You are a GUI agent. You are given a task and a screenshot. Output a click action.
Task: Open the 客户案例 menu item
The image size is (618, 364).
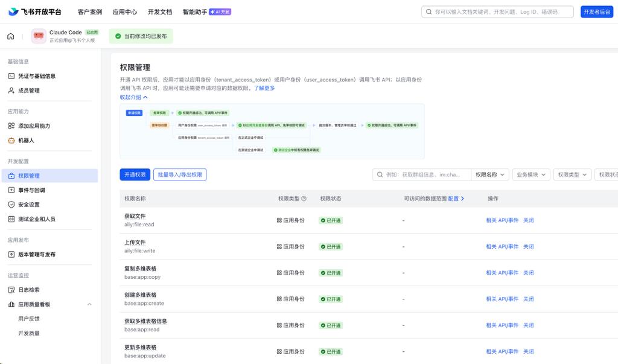click(90, 11)
